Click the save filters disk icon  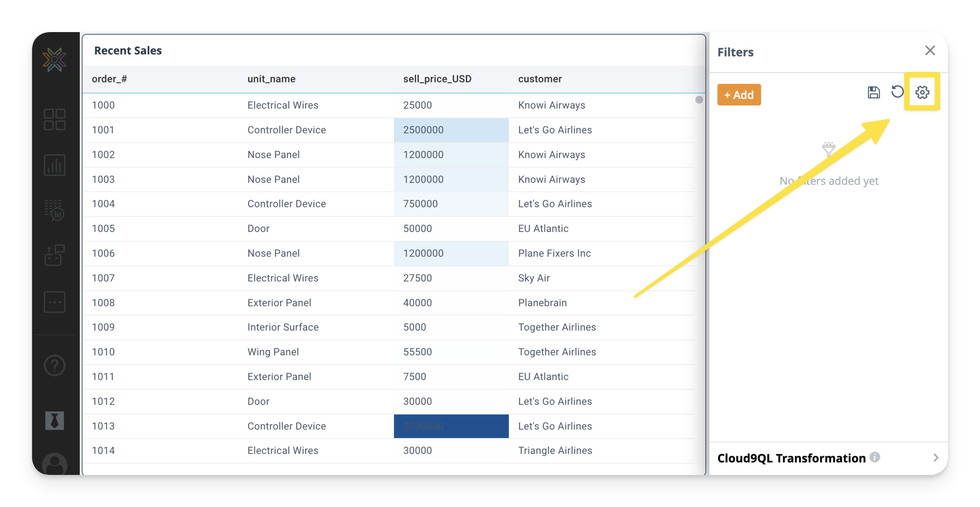(874, 92)
